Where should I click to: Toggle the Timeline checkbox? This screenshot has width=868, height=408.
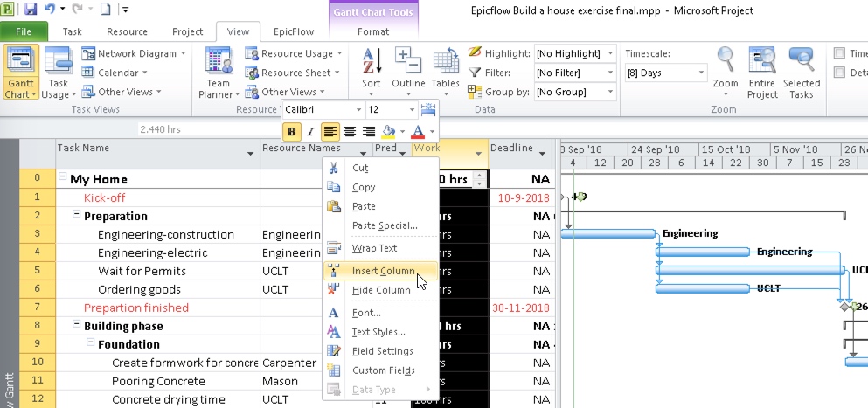pyautogui.click(x=840, y=53)
